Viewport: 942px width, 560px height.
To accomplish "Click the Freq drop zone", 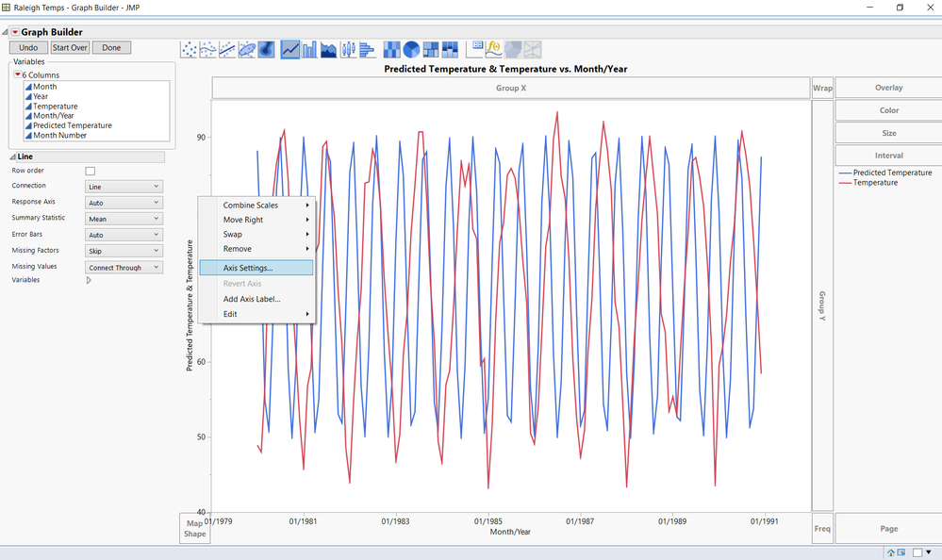I will [822, 529].
